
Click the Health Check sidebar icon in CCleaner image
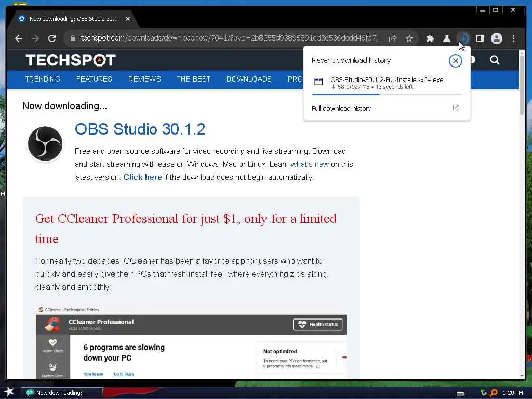(52, 345)
